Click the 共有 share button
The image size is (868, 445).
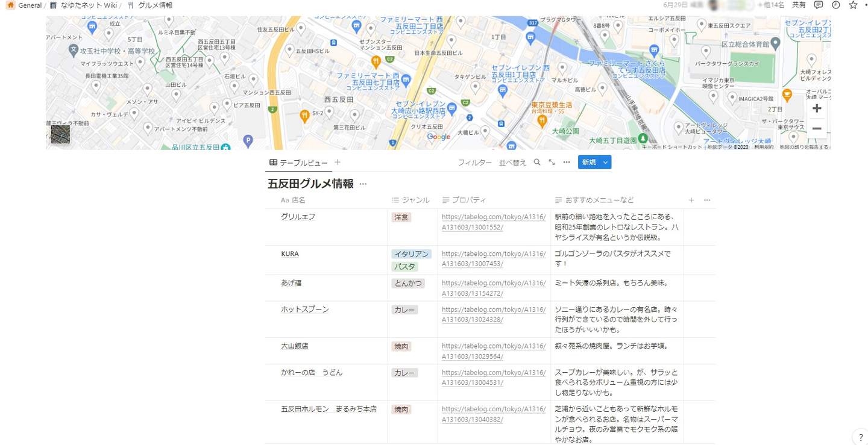pos(799,5)
